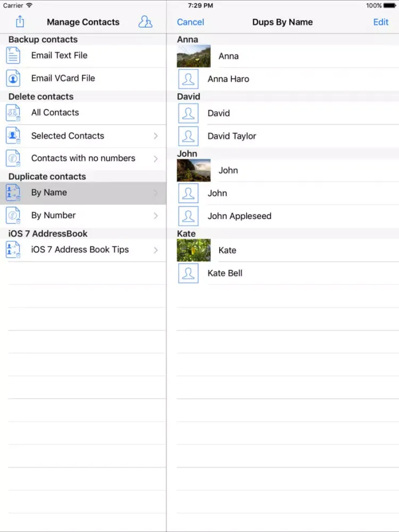Expand Selected Contacts chevron
This screenshot has height=532, width=399.
(x=156, y=136)
